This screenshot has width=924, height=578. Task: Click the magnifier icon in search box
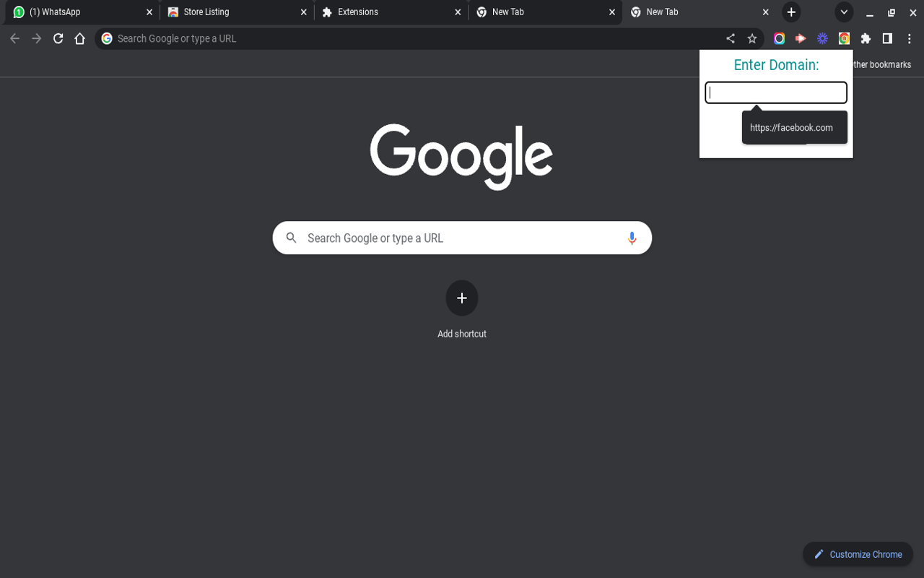coord(292,238)
